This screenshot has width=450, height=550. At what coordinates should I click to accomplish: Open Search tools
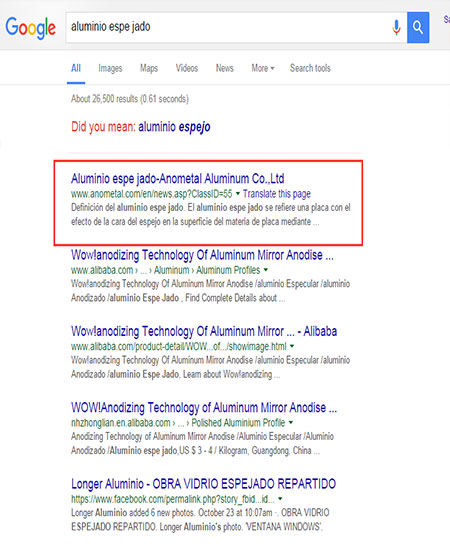tap(310, 68)
